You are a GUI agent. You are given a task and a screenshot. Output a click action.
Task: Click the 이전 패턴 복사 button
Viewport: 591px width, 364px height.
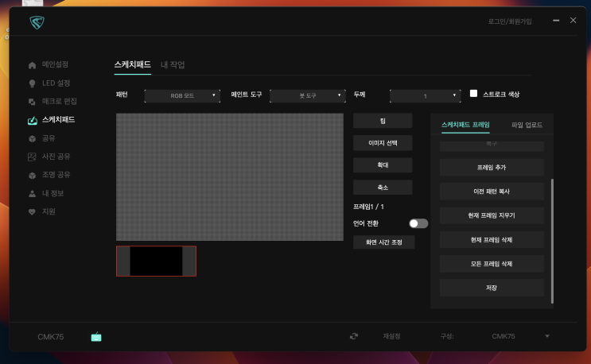[x=492, y=192]
